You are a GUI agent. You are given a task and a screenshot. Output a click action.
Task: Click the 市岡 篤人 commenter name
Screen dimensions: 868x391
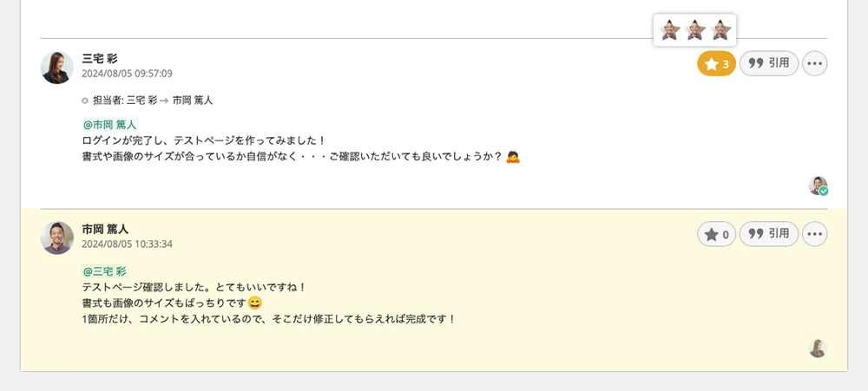point(105,229)
